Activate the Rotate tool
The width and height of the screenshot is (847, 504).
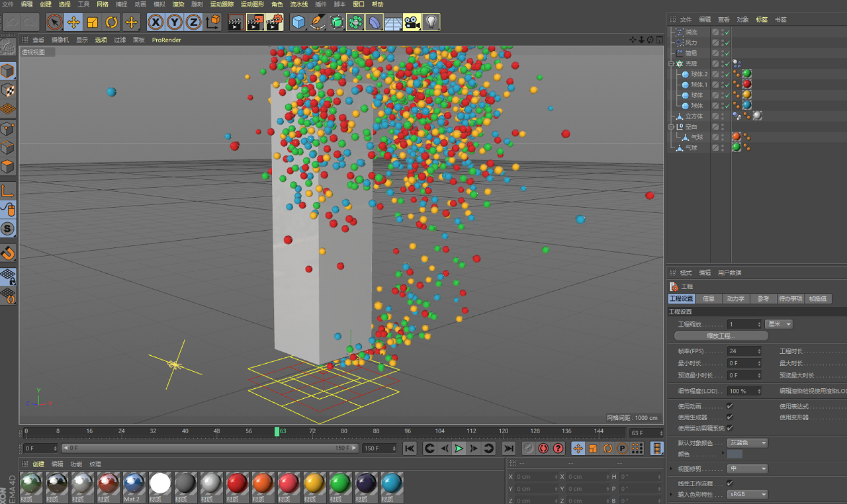click(112, 22)
